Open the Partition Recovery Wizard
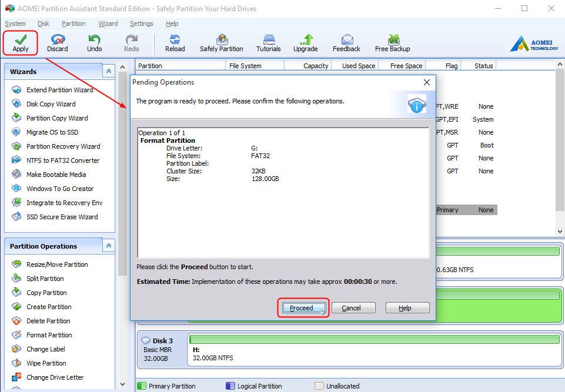Screen dimensions: 565x392 point(56,146)
